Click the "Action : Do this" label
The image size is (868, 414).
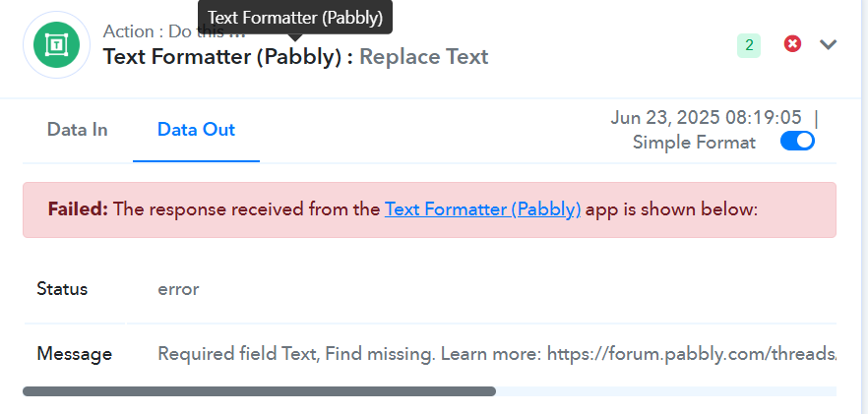tap(174, 31)
